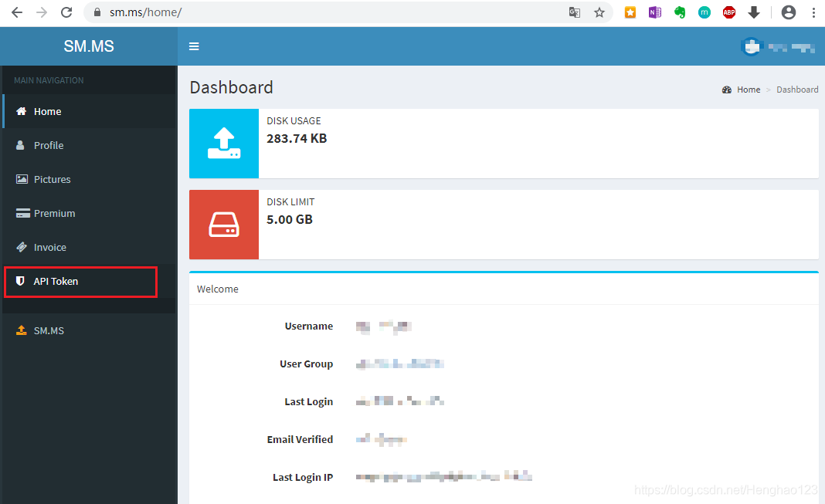Click the Dashboard page heading
825x504 pixels.
(x=232, y=87)
